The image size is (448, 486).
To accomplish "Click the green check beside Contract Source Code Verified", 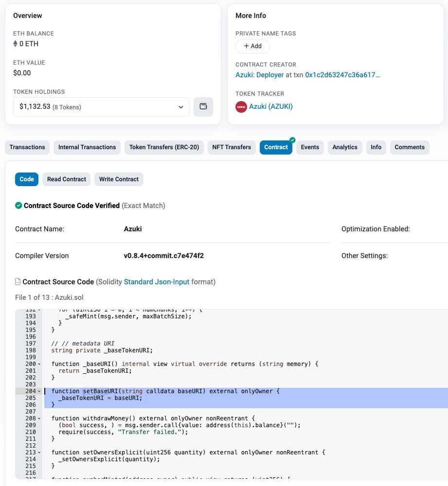I will click(18, 206).
